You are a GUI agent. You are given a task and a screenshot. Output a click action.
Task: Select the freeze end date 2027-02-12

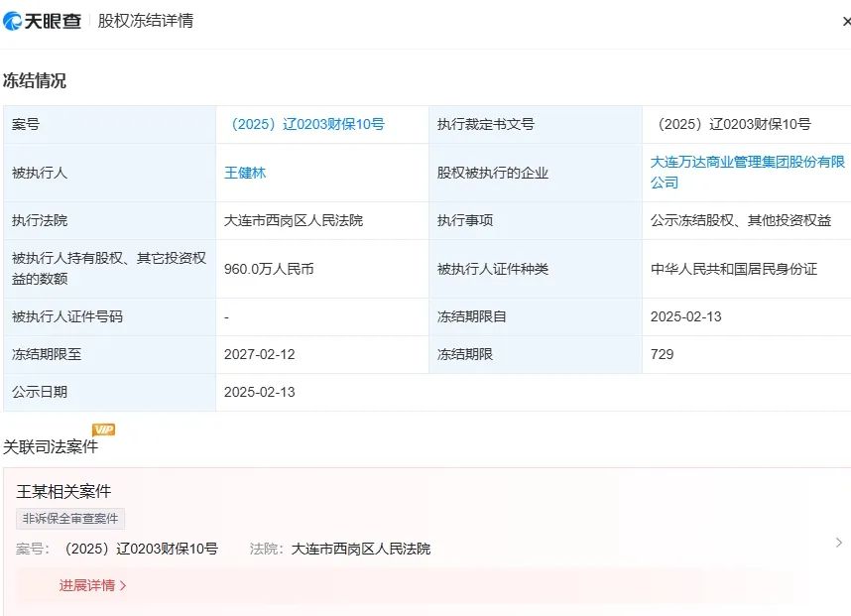pos(260,354)
